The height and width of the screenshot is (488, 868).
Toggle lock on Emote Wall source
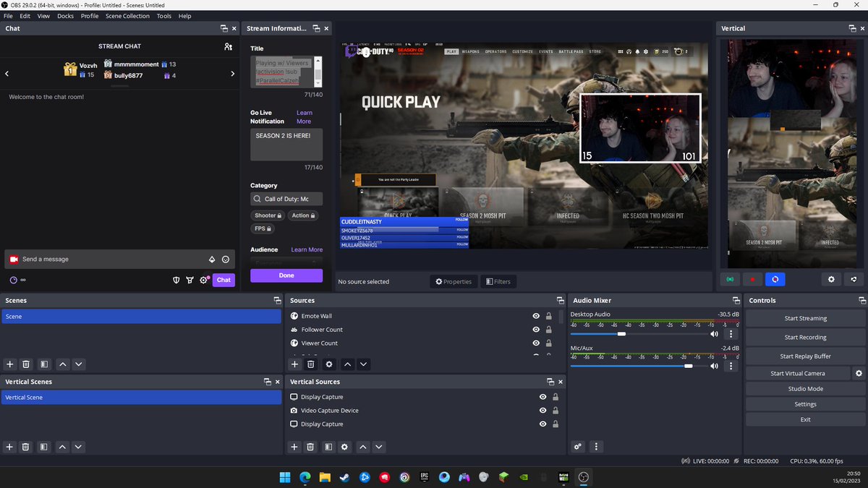(x=549, y=316)
